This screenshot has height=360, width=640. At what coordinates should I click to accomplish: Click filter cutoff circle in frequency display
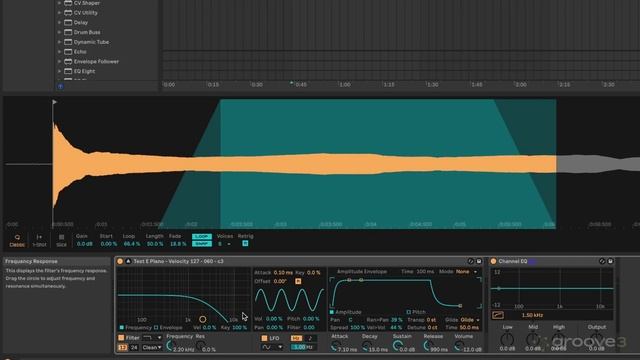point(202,319)
